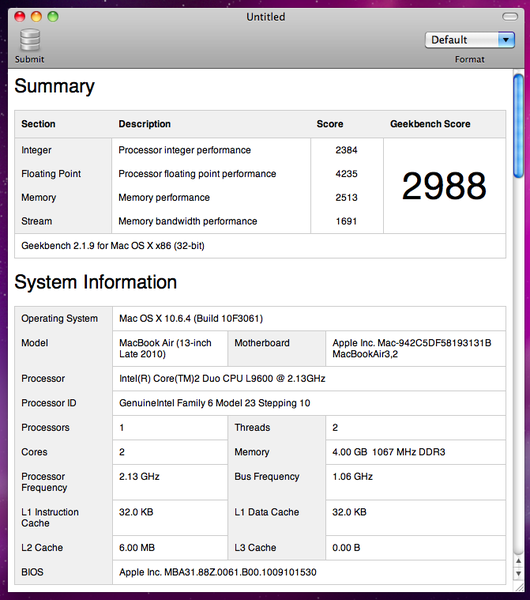
Task: Click the toolbar toggle pill button
Action: click(x=510, y=16)
